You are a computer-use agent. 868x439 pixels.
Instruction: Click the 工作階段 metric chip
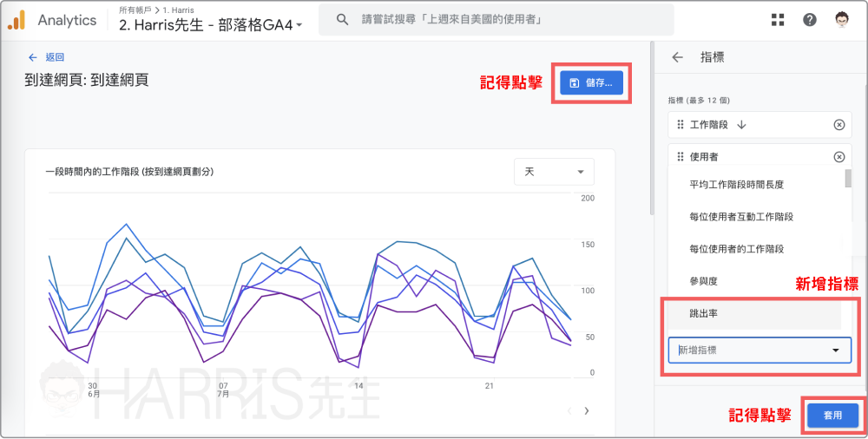point(759,125)
